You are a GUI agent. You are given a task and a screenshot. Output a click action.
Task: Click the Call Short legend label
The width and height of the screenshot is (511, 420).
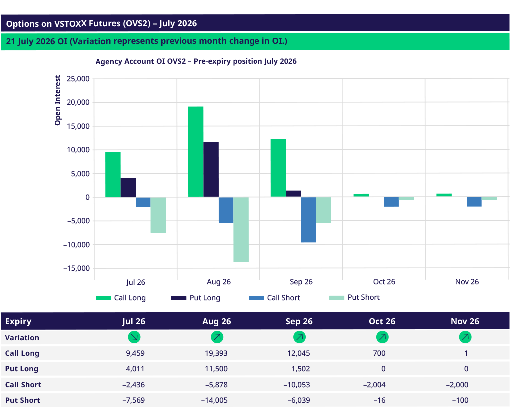[x=284, y=298]
